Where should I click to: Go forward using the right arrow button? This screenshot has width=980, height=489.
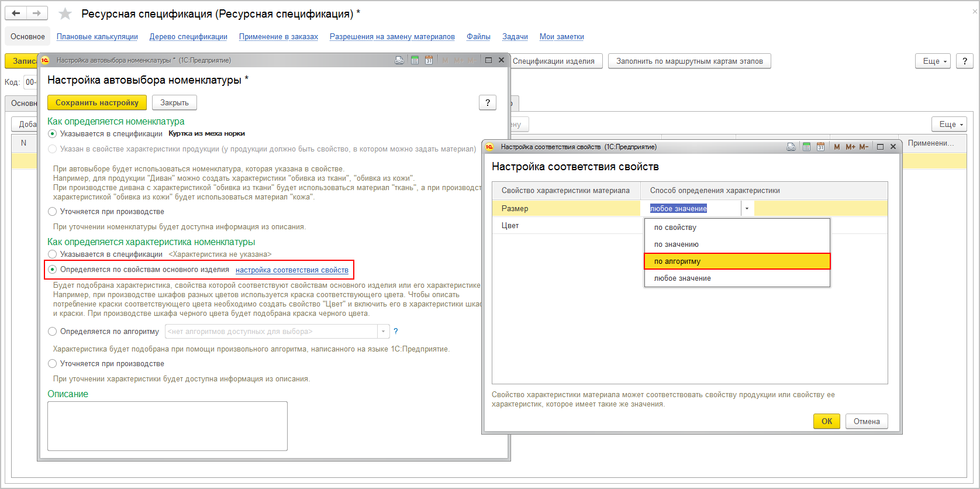coord(37,13)
